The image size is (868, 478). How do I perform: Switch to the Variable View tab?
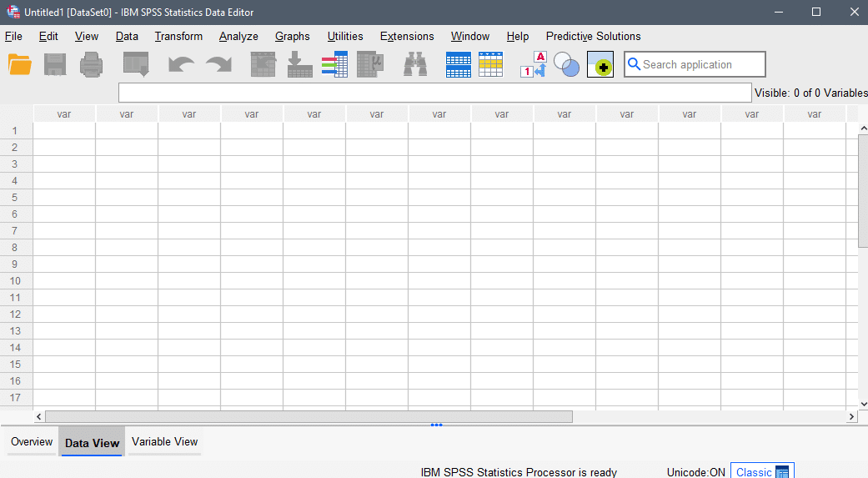tap(164, 442)
